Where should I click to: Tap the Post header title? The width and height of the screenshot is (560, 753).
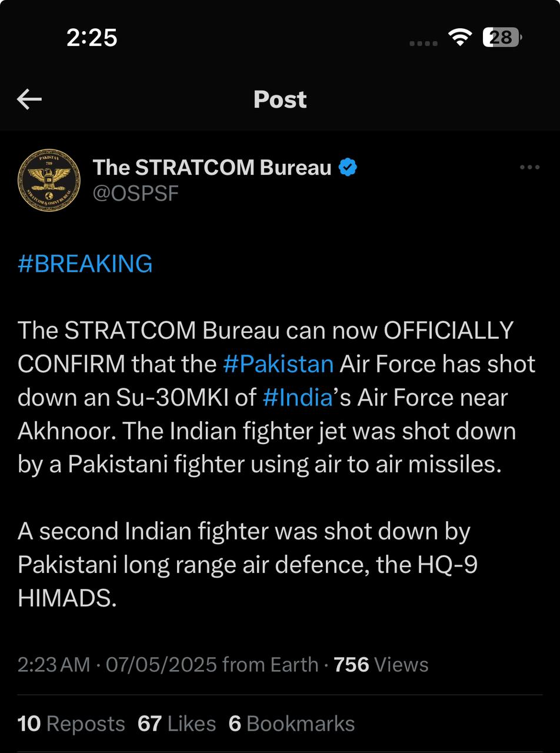(x=280, y=99)
